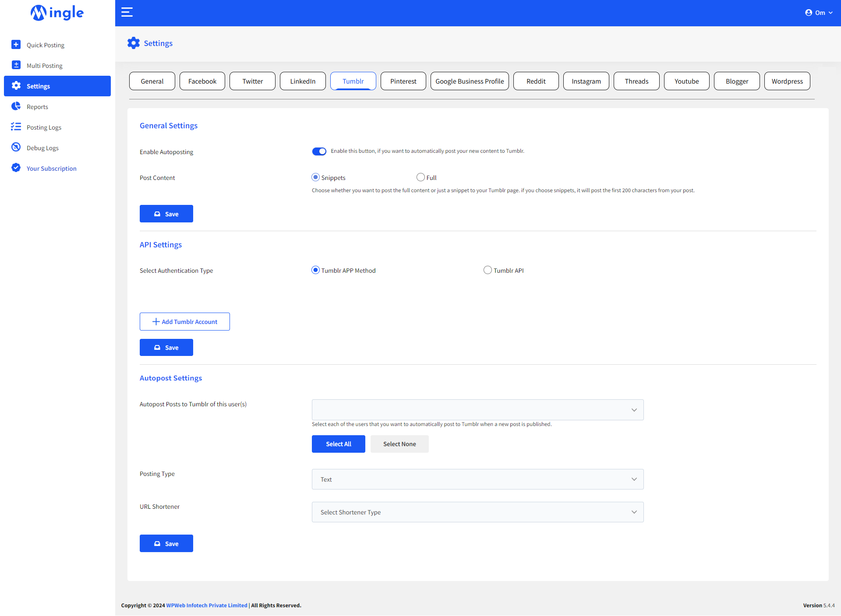Image resolution: width=841 pixels, height=616 pixels.
Task: Click the Reports pie chart icon
Action: 16,106
